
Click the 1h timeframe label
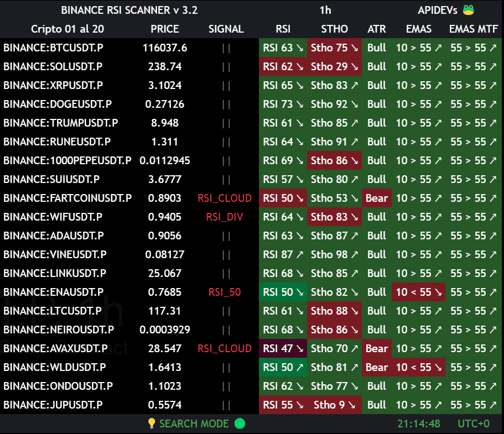tap(325, 10)
